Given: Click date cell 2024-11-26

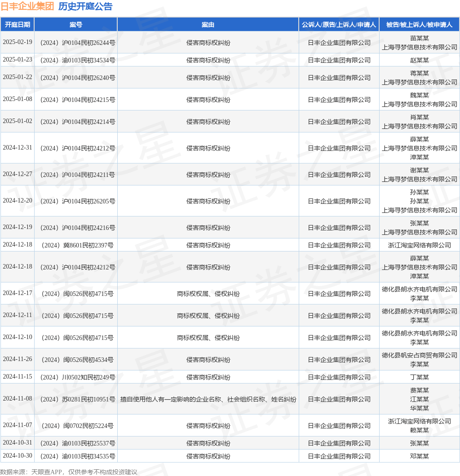Looking at the screenshot, I should click(18, 359).
